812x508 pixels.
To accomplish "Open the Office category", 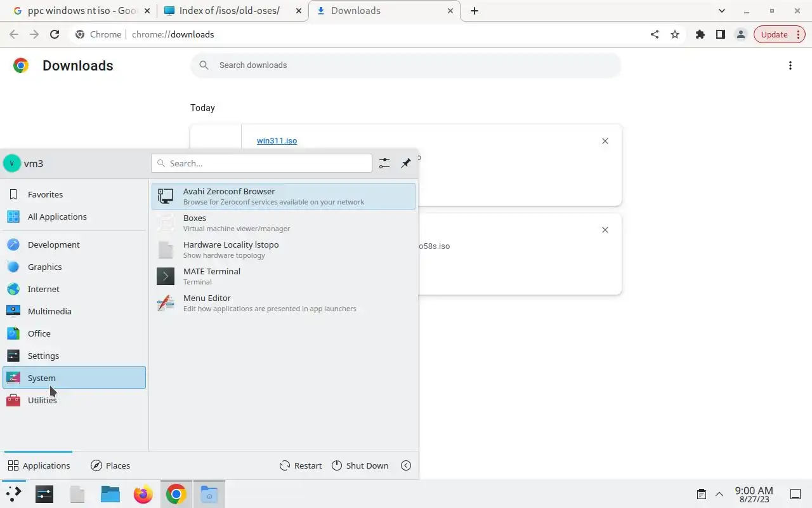I will pyautogui.click(x=74, y=333).
